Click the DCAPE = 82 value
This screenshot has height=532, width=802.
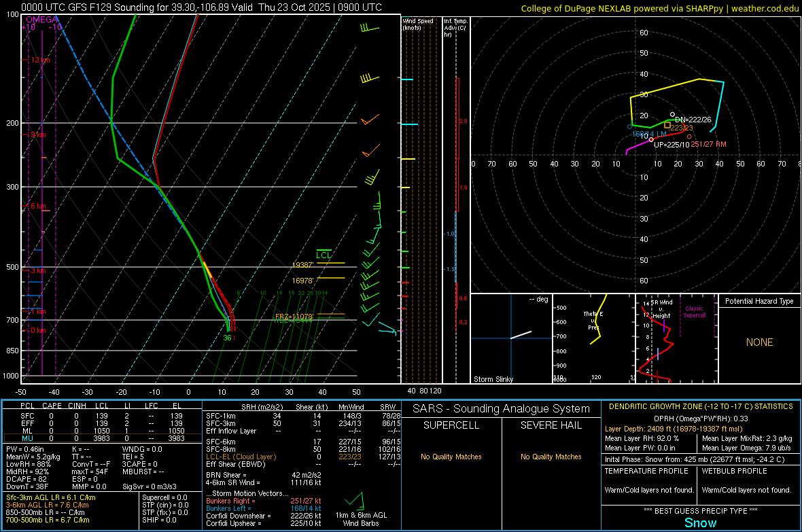(26, 479)
